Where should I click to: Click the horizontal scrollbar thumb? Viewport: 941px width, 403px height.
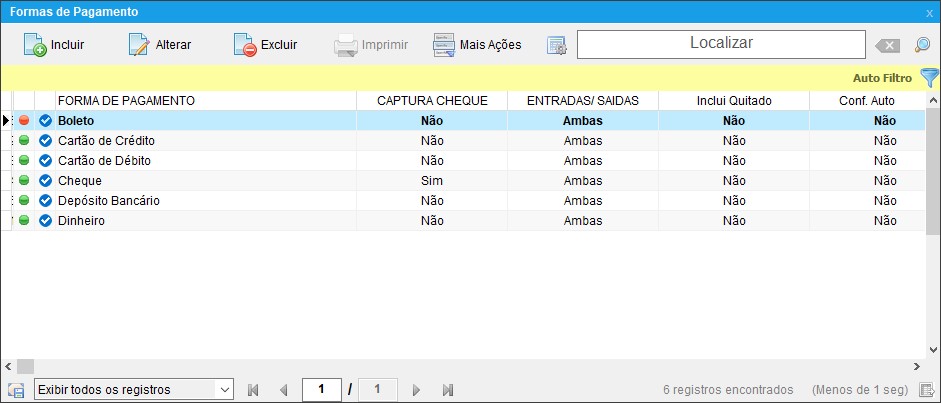point(25,366)
